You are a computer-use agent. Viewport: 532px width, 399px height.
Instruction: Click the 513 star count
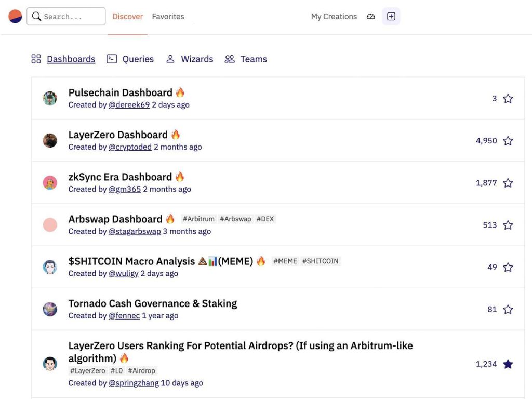[490, 225]
